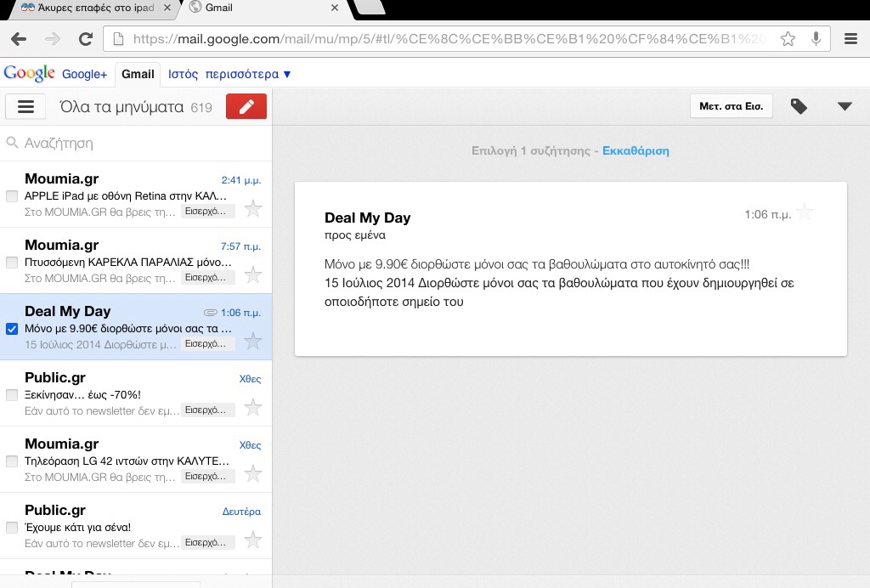Open the Chrome hamburger menu
The height and width of the screenshot is (588, 870).
click(850, 39)
